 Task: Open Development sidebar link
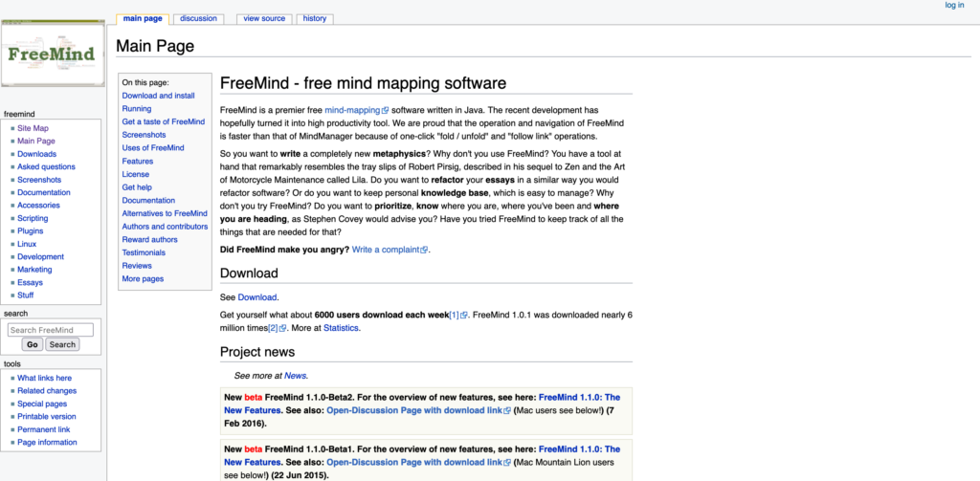[x=40, y=256]
